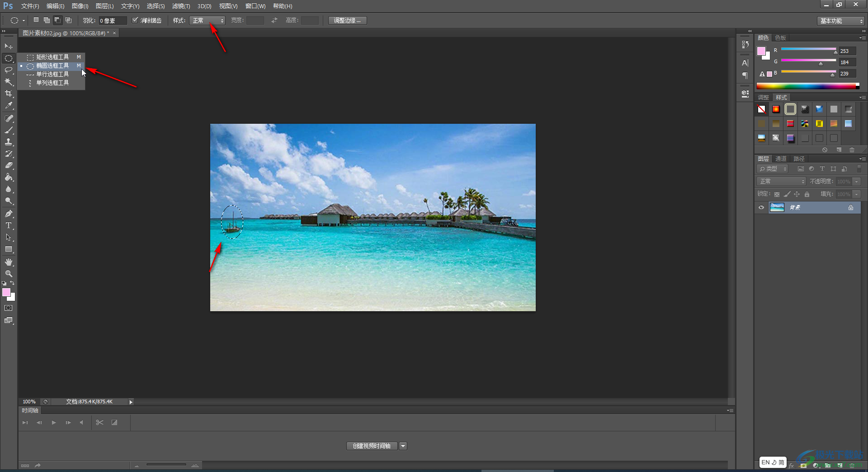This screenshot has width=868, height=472.
Task: Switch to the 色板 tab
Action: tap(780, 38)
